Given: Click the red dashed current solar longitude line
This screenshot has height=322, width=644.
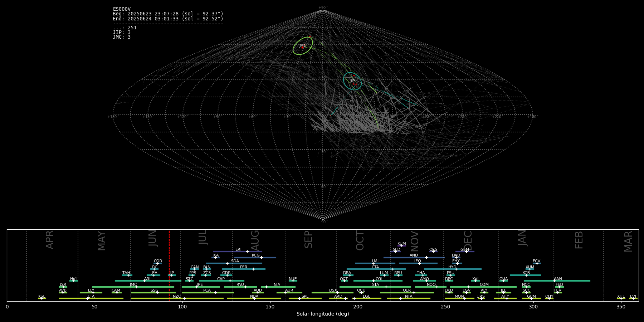Looking at the screenshot, I should pos(169,265).
